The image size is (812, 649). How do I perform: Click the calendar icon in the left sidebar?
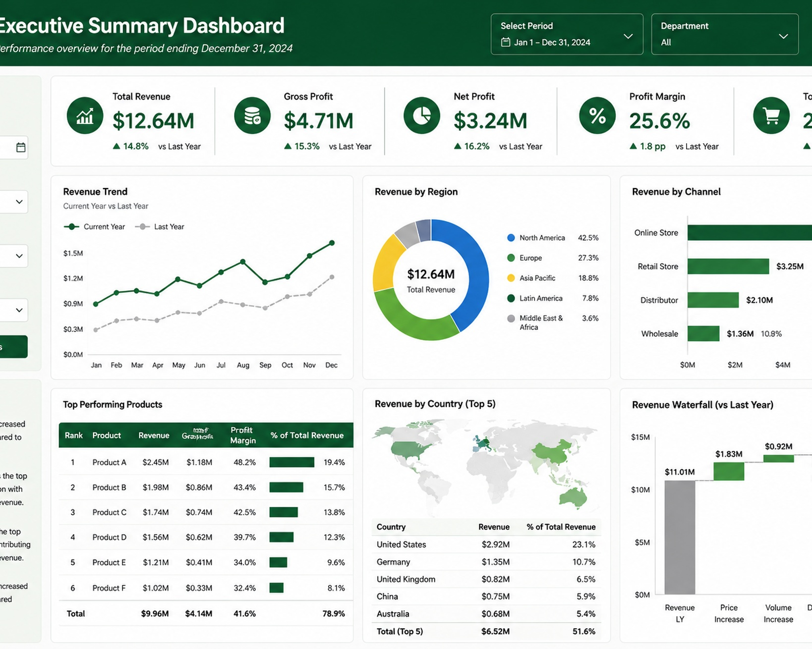pyautogui.click(x=21, y=147)
